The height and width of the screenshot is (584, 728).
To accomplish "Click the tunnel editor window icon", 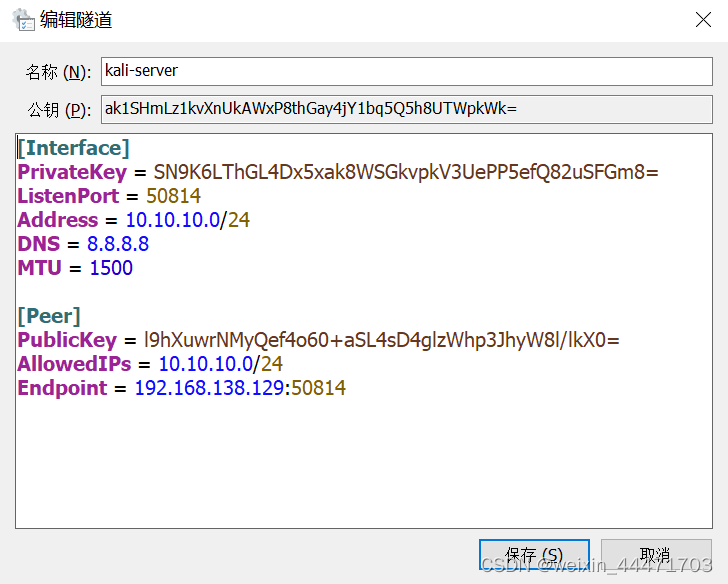I will (23, 20).
